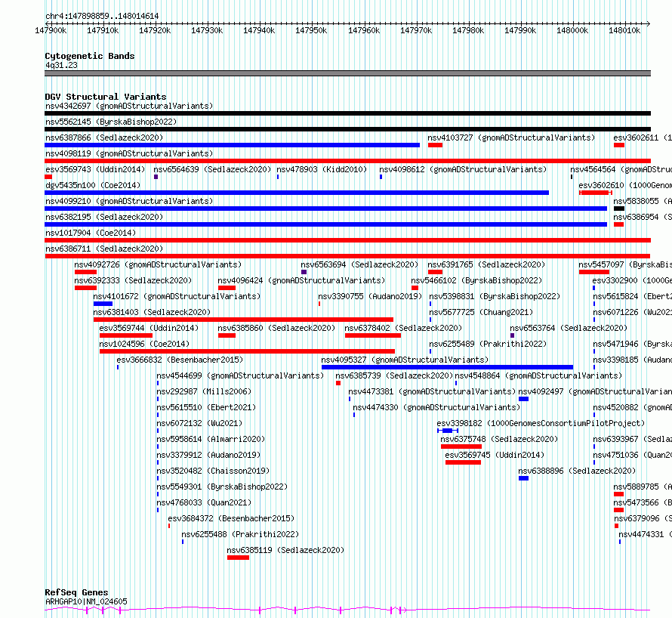Open the nsv6387866 Sedlazeck2020 variant
Screen dimensions: 672x618
pos(104,138)
